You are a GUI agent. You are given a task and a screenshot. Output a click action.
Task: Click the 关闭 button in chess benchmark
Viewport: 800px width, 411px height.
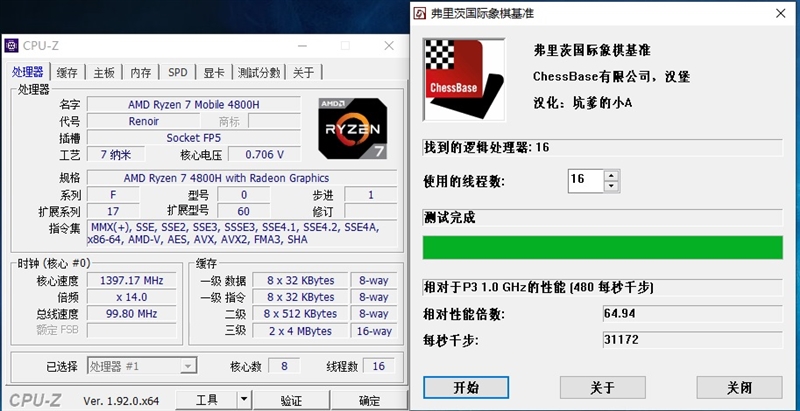tap(739, 388)
